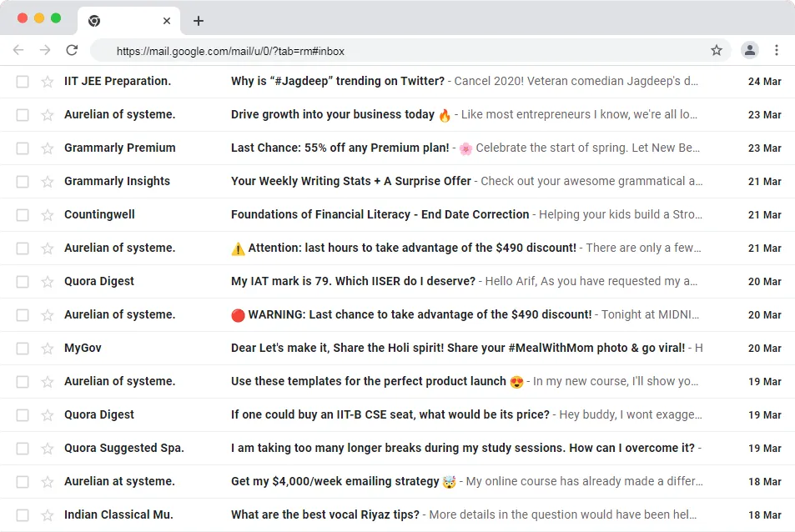The width and height of the screenshot is (795, 532).
Task: Star the Indian Classical Mu. email
Action: 48,515
